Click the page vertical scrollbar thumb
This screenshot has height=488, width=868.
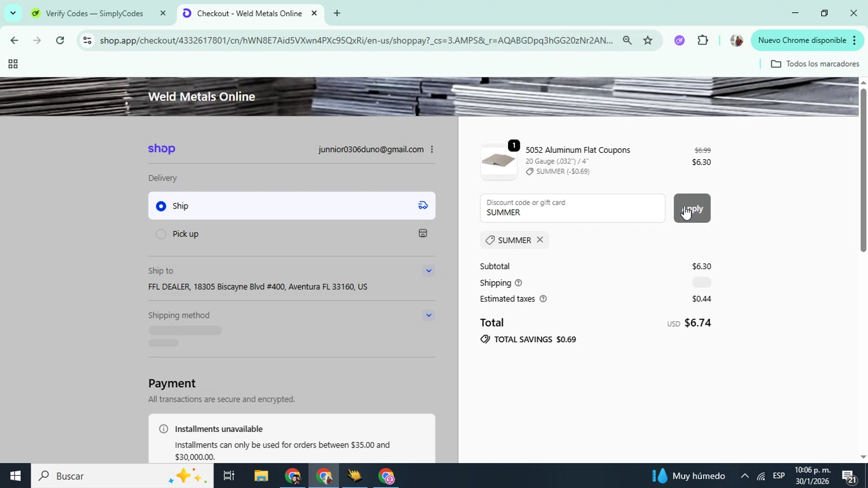[x=863, y=169]
